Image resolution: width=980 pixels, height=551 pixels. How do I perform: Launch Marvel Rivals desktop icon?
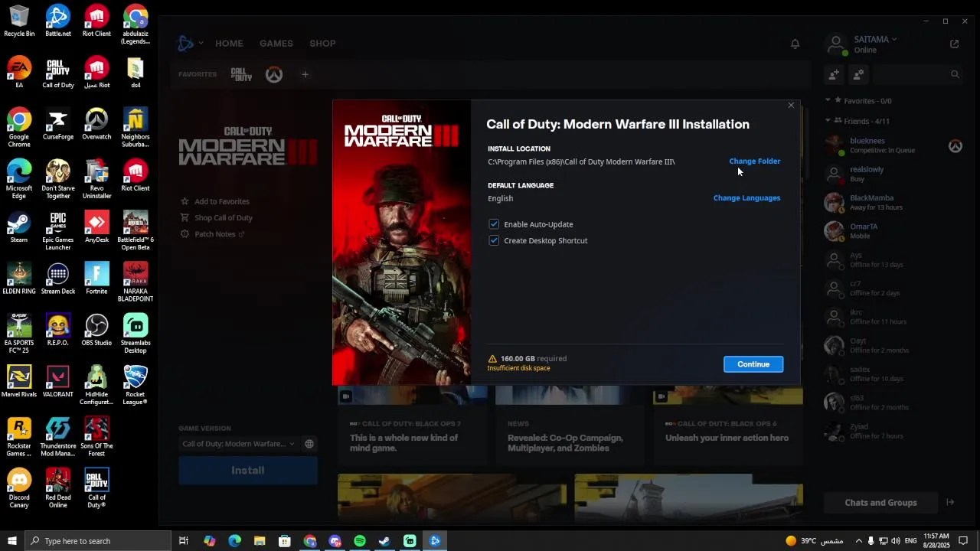19,381
